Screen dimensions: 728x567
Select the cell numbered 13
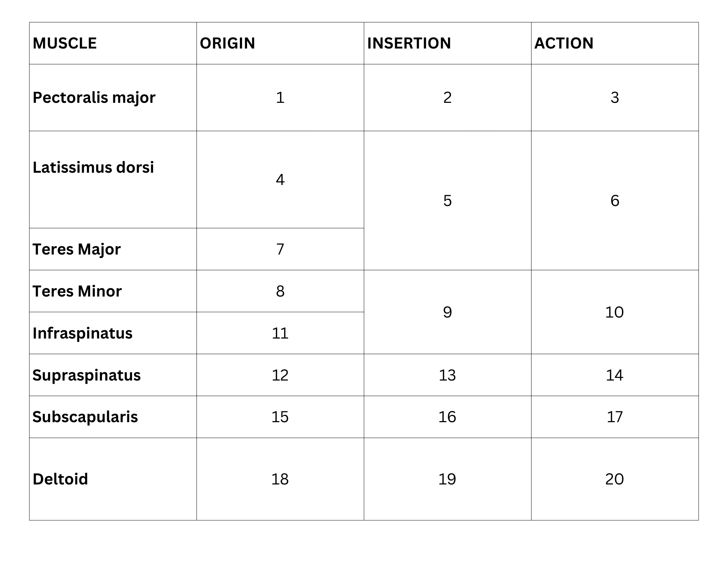[x=447, y=375]
